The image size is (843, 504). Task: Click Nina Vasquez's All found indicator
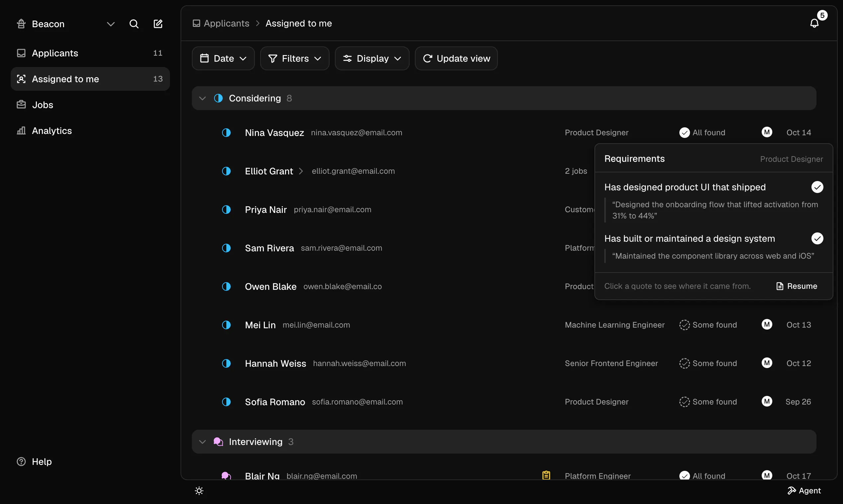pyautogui.click(x=702, y=132)
